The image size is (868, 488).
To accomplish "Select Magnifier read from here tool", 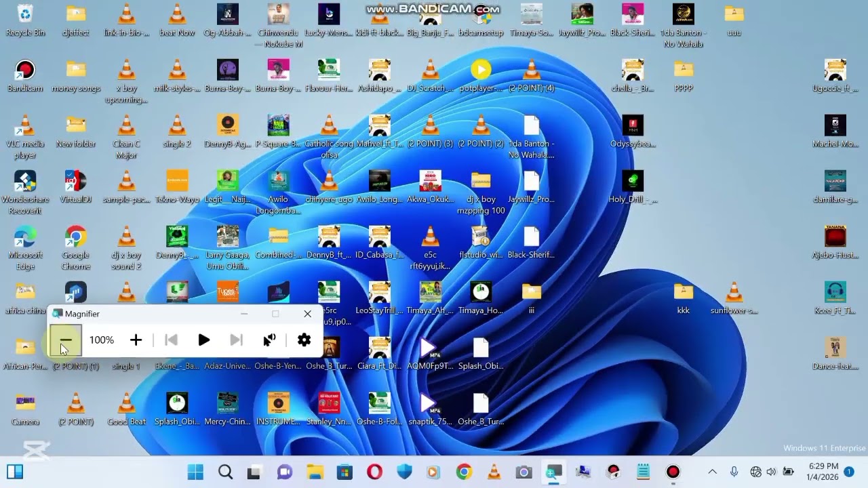I will click(x=269, y=340).
